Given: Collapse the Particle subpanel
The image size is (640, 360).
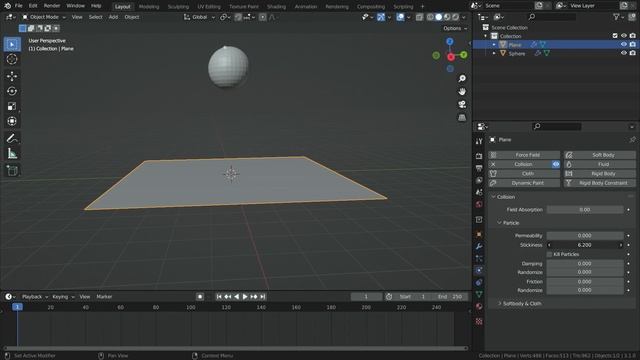Looking at the screenshot, I should pos(499,223).
